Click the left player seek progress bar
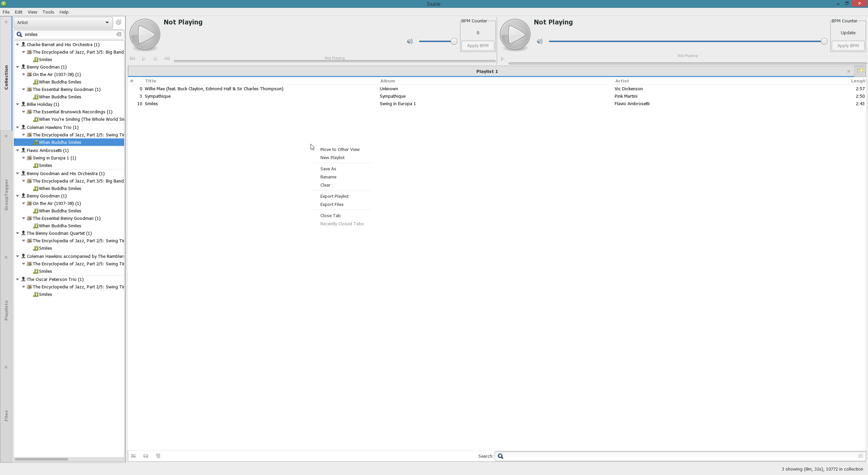Viewport: 868px width, 475px height. coord(335,61)
